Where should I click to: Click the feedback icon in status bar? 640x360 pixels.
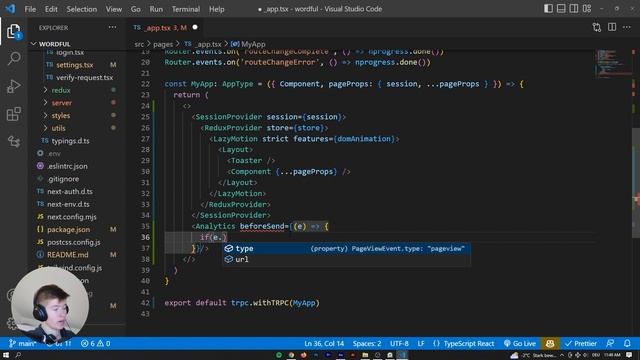click(610, 343)
